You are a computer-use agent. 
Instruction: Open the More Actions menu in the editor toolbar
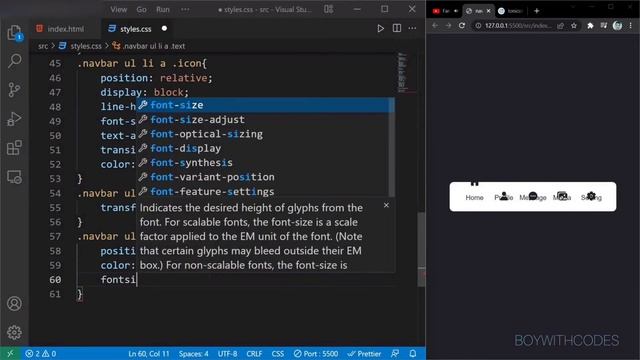click(x=413, y=28)
